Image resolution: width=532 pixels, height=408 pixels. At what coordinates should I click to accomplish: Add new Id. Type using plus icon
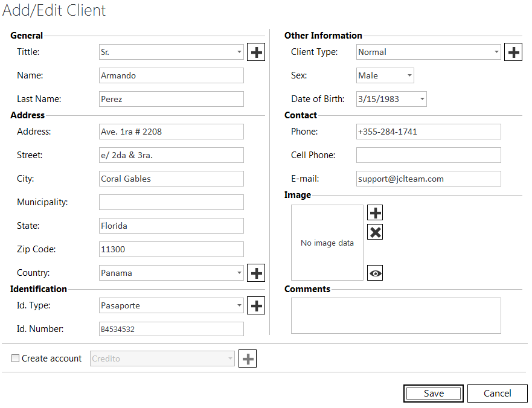(256, 306)
